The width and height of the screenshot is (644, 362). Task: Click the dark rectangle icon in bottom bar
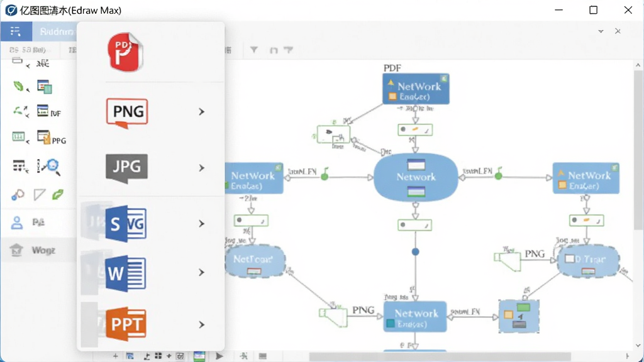tap(263, 356)
